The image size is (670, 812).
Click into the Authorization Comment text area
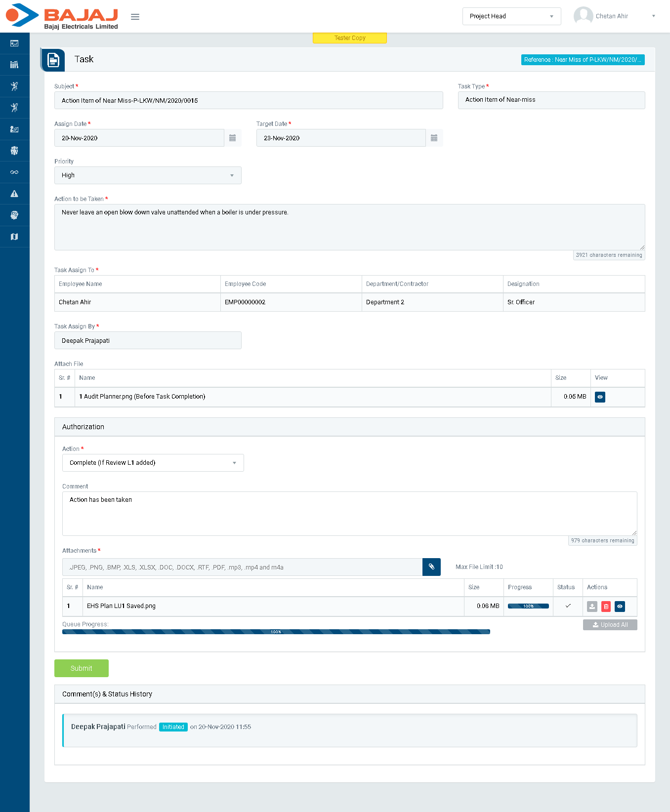pos(349,513)
